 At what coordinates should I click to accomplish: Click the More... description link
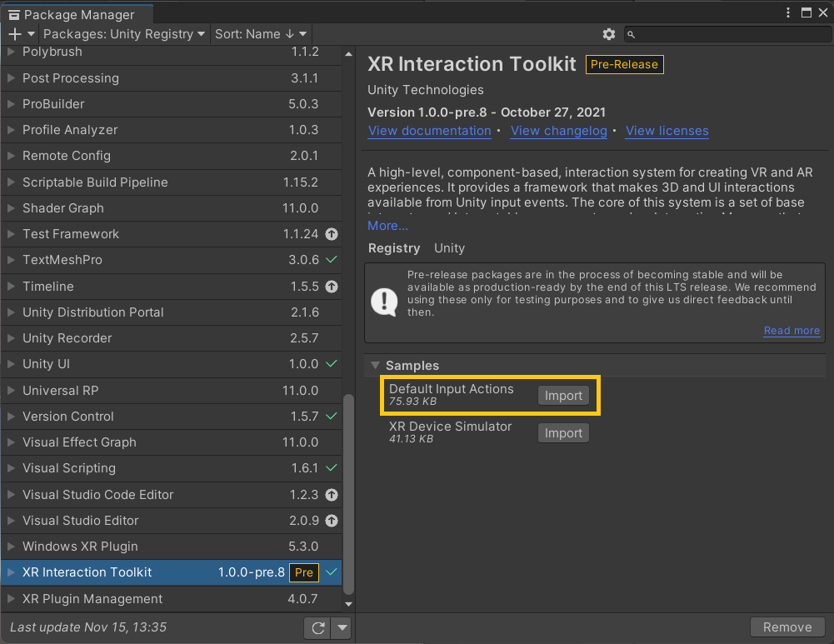point(387,226)
